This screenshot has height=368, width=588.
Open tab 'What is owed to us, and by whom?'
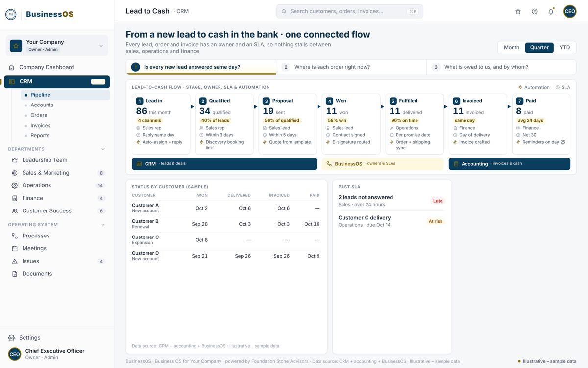coord(501,67)
